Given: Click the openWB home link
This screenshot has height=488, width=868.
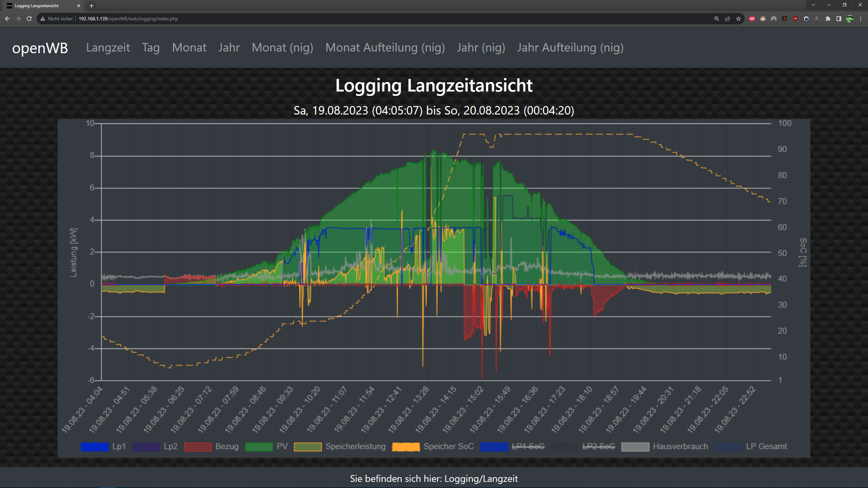Looking at the screenshot, I should point(40,48).
